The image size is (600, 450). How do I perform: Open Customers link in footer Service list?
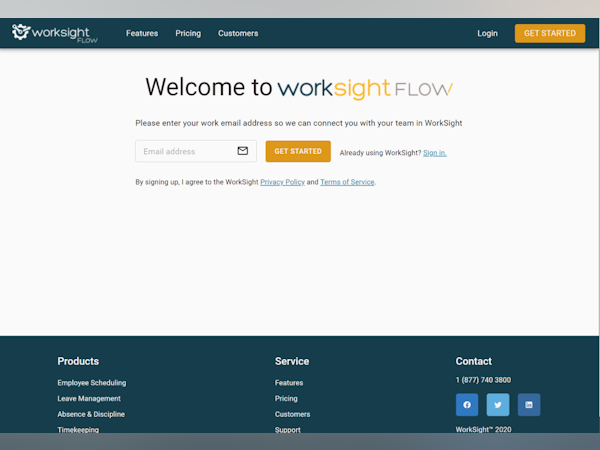[x=292, y=414]
